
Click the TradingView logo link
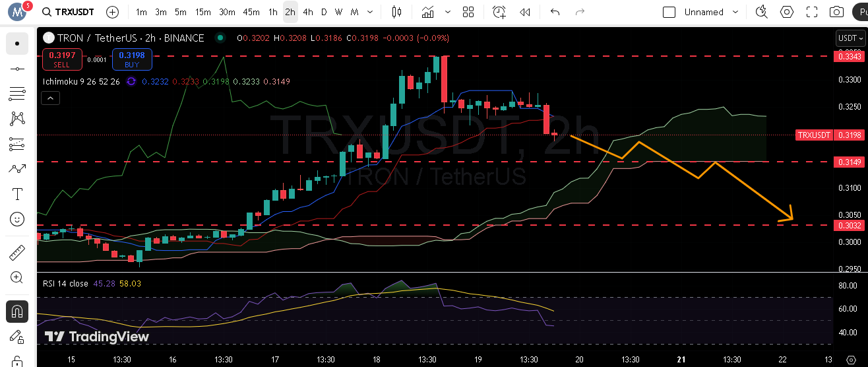coord(96,337)
